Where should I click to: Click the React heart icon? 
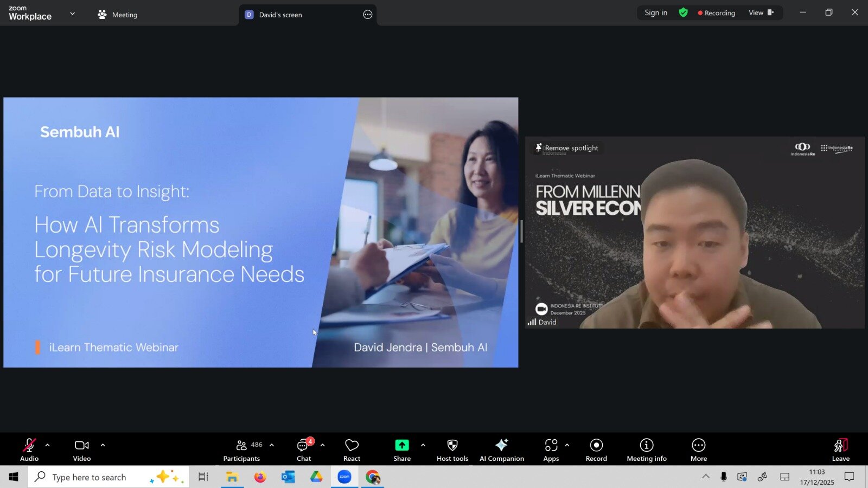pyautogui.click(x=352, y=450)
